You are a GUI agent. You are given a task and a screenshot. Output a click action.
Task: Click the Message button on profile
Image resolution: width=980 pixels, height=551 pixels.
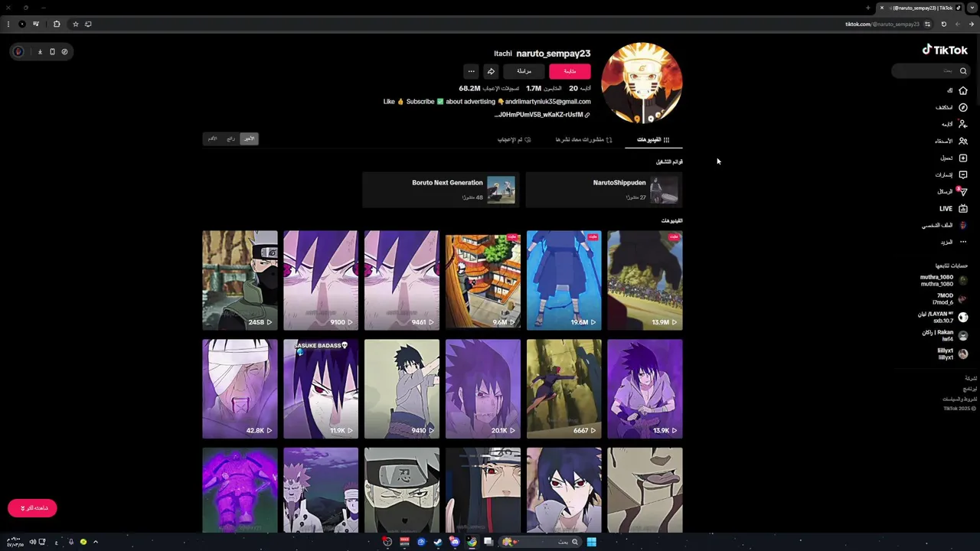pos(524,71)
